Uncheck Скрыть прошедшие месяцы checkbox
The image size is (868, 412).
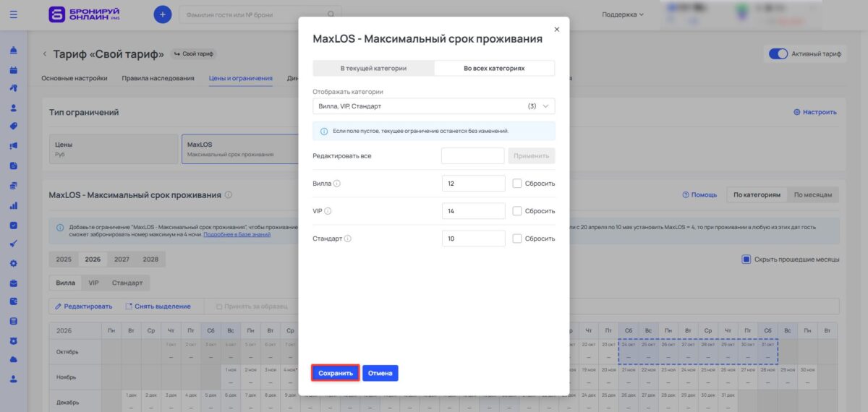[746, 259]
